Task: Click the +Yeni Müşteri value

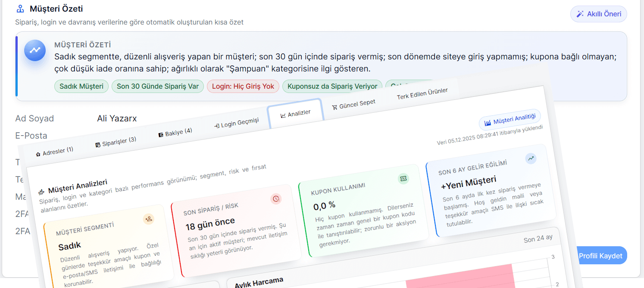Action: tap(469, 183)
